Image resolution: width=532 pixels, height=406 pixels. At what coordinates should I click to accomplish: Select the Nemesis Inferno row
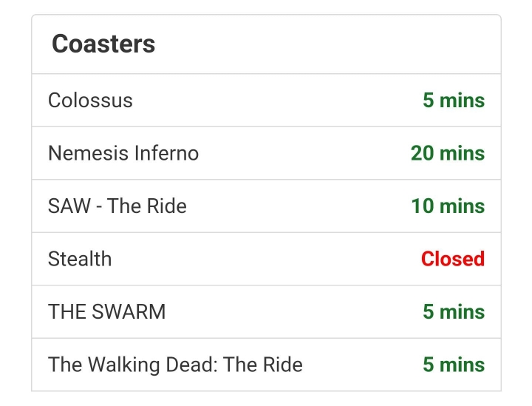tap(266, 153)
